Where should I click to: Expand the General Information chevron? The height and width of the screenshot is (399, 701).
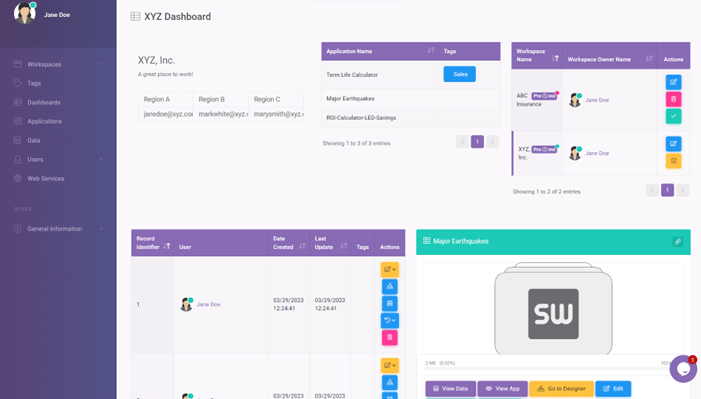tap(101, 229)
